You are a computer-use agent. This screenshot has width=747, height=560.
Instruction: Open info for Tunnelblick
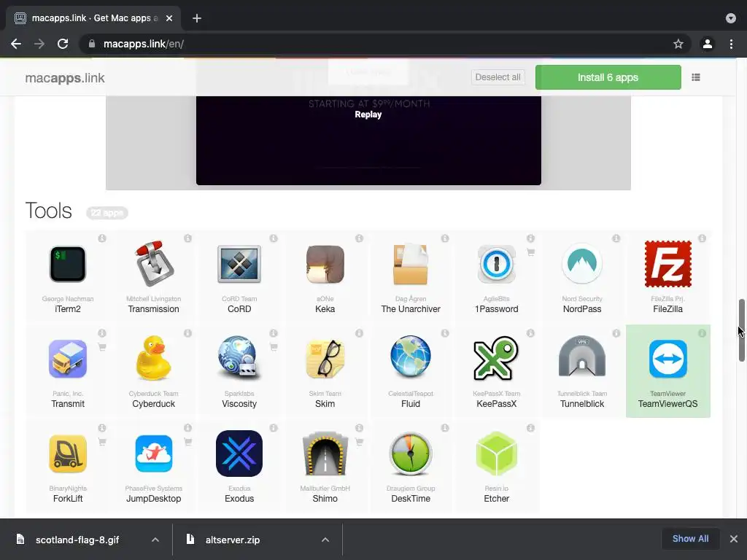coord(616,333)
